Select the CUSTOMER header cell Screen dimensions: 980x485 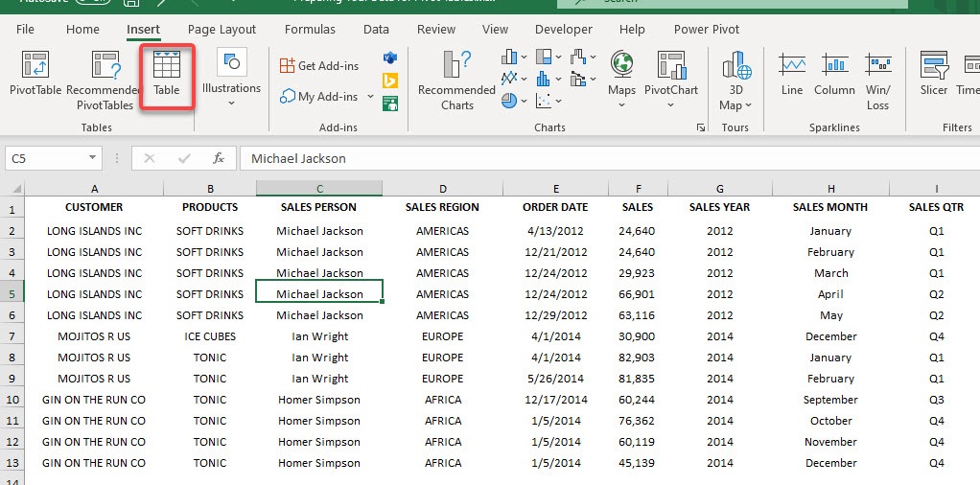click(94, 207)
